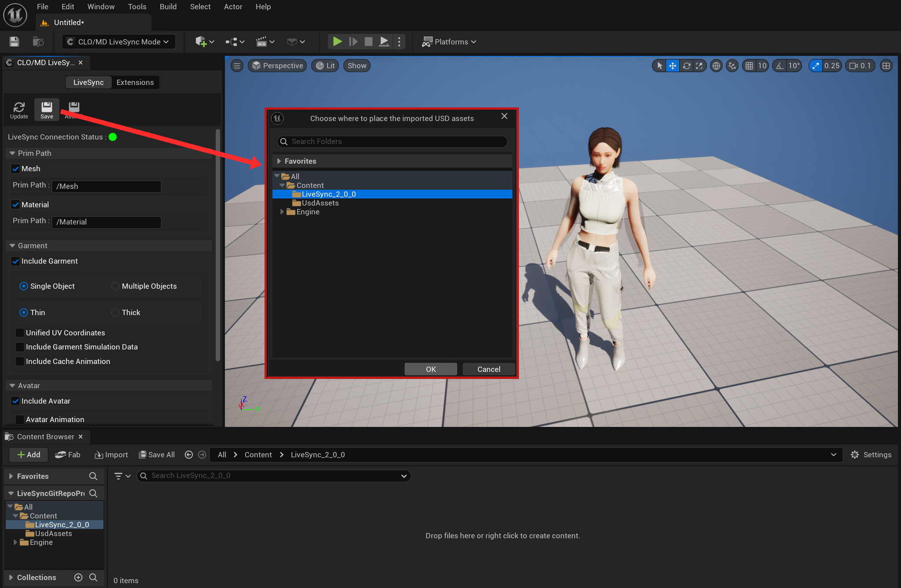The height and width of the screenshot is (588, 901).
Task: Click the Stop playback icon
Action: point(368,42)
